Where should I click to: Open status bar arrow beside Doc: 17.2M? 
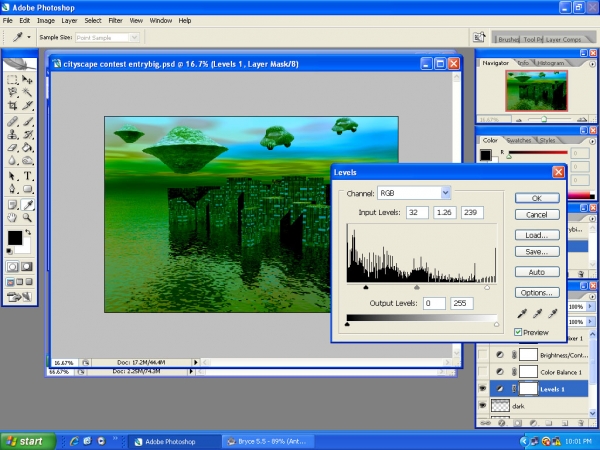(x=196, y=362)
